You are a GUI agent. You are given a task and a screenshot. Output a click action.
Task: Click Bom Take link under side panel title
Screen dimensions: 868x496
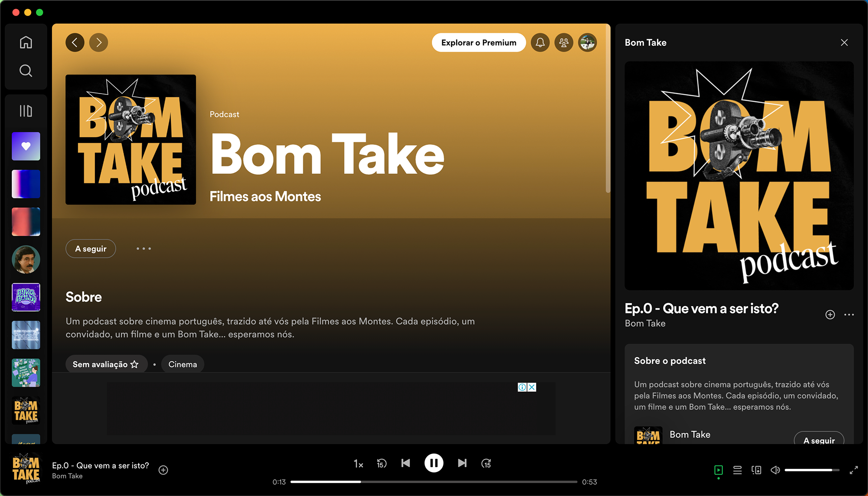[x=645, y=323]
